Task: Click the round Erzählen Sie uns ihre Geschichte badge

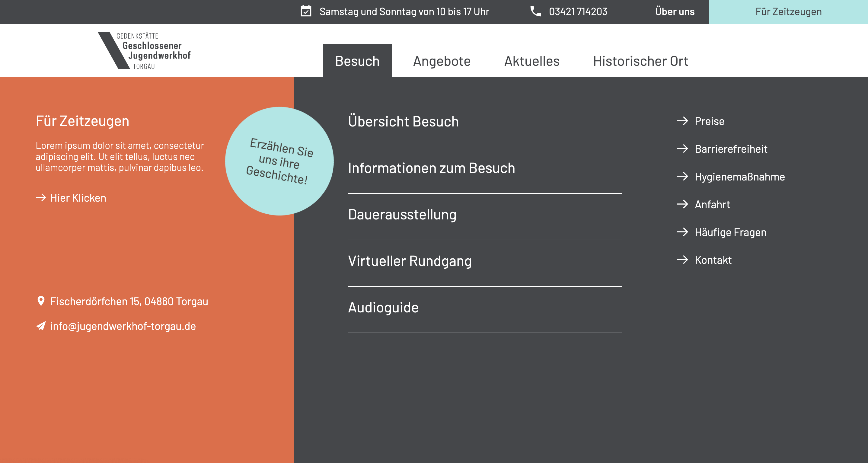Action: [x=279, y=161]
